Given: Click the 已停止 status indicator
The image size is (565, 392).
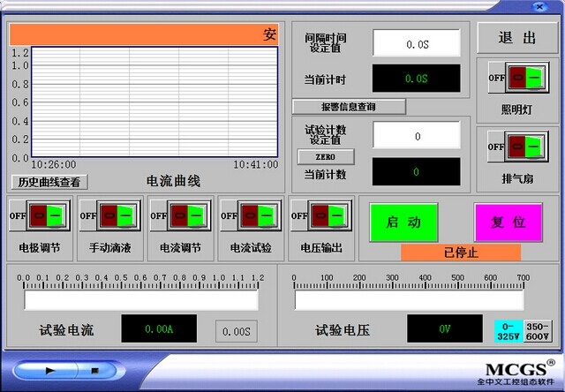Looking at the screenshot, I should click(x=461, y=253).
